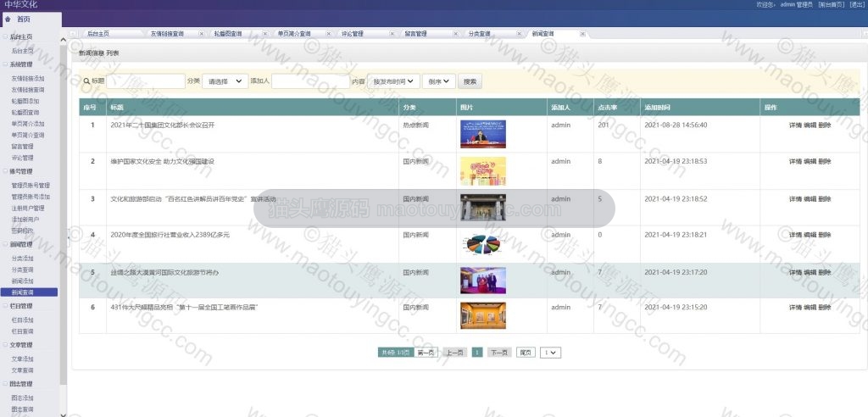The width and height of the screenshot is (868, 417).
Task: Open the 分类 请选择 dropdown
Action: point(225,81)
